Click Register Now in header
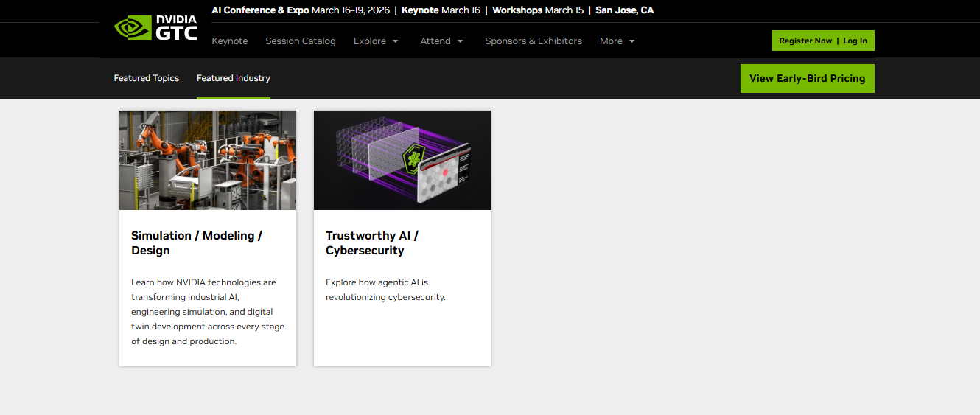 (x=805, y=41)
